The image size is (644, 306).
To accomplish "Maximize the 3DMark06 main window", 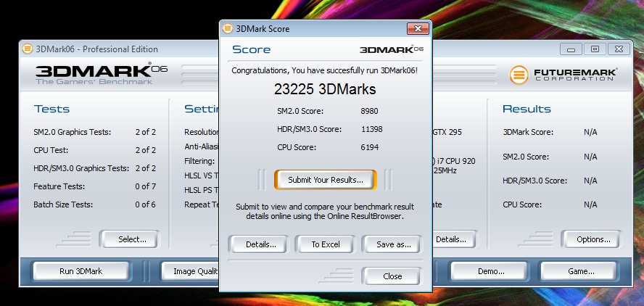I will click(595, 49).
